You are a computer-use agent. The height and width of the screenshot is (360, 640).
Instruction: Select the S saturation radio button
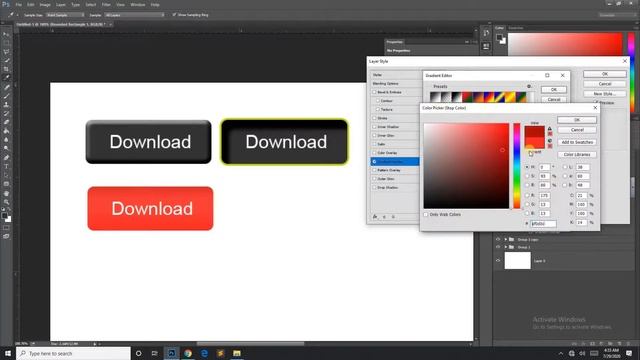point(527,176)
